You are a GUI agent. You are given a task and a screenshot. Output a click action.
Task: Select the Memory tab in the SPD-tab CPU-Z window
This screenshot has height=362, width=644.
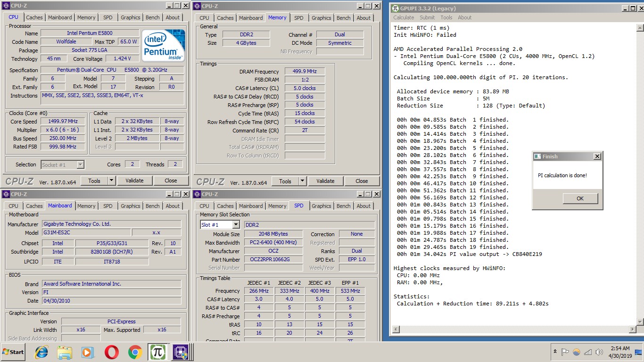point(277,206)
